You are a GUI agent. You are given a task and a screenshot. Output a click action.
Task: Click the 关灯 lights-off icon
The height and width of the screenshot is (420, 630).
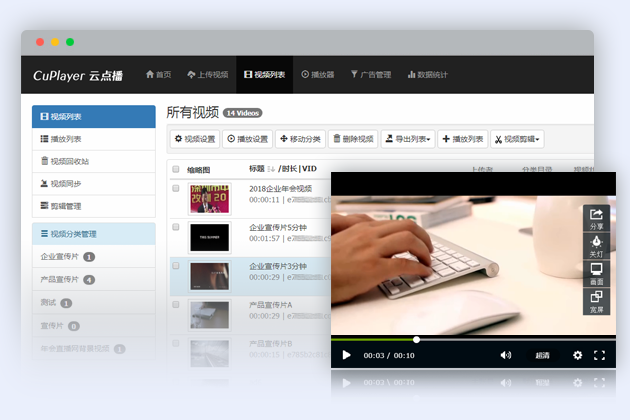(x=596, y=246)
